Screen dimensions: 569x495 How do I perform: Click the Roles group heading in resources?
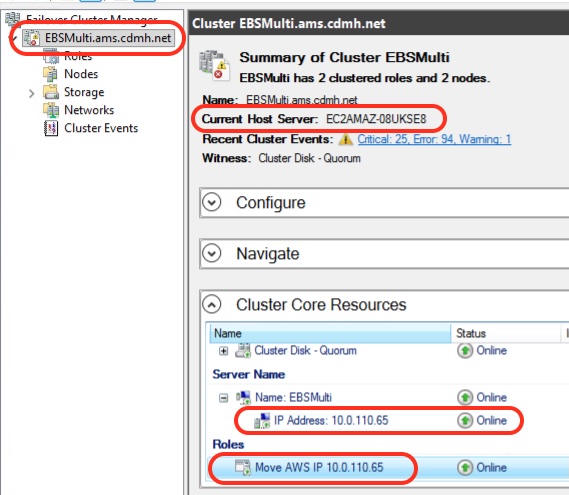point(228,444)
